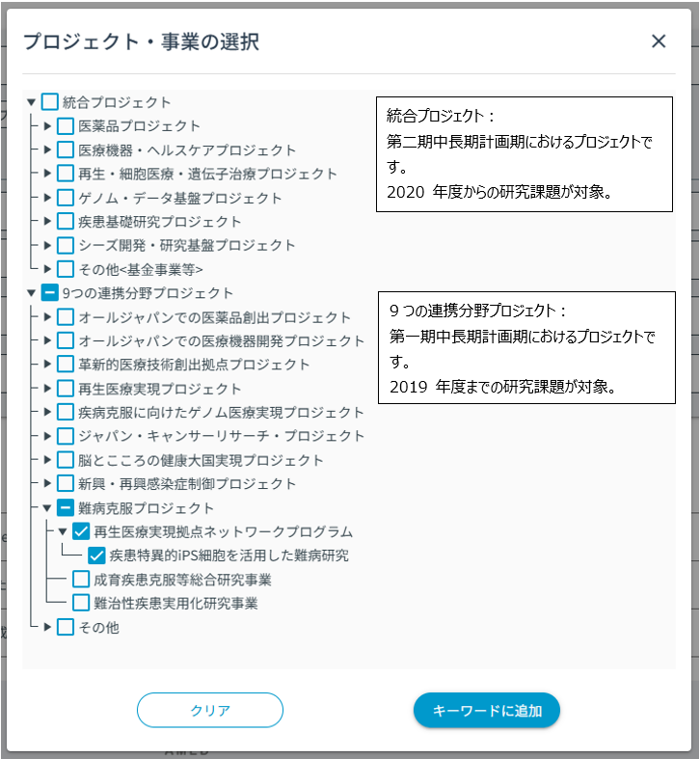This screenshot has height=759, width=700.
Task: Uncheck 再生医療実現拠点ネットワークプログラム checkbox
Action: [81, 531]
